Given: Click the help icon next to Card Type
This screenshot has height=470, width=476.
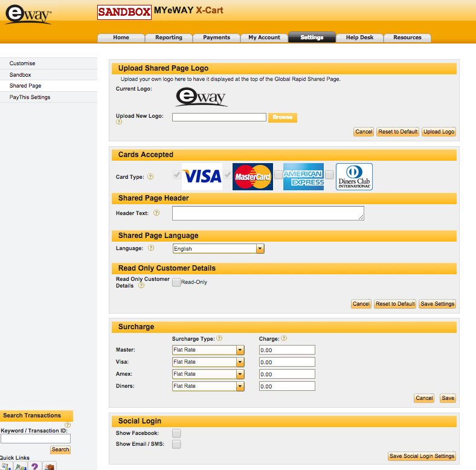Looking at the screenshot, I should click(x=150, y=176).
